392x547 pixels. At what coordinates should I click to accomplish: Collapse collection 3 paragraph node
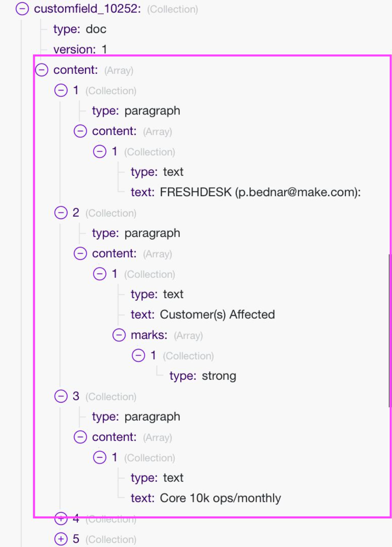point(61,396)
